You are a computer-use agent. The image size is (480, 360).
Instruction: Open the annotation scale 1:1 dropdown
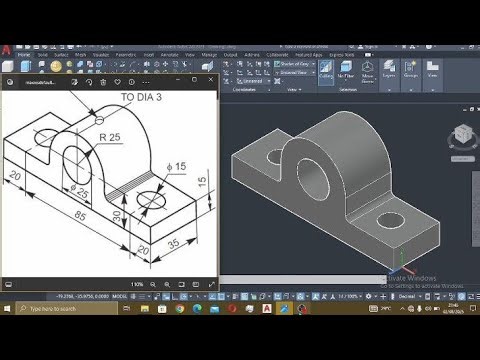click(350, 296)
